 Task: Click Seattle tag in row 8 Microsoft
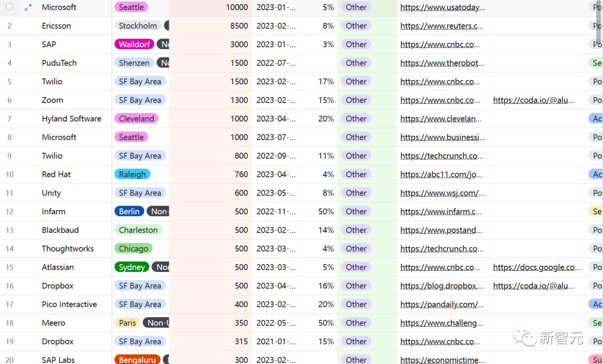pyautogui.click(x=131, y=137)
